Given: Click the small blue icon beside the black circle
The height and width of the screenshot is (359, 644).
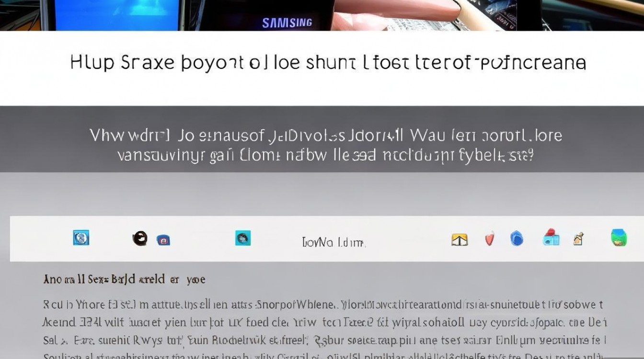Looking at the screenshot, I should 163,240.
